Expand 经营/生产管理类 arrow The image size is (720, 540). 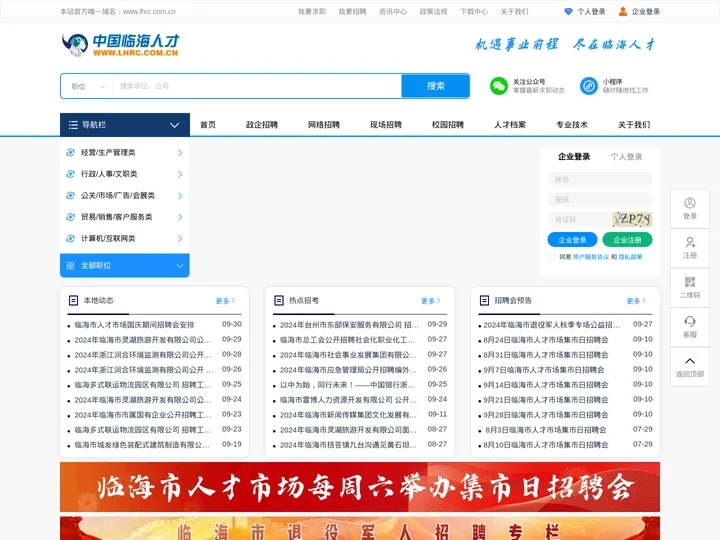tap(180, 152)
